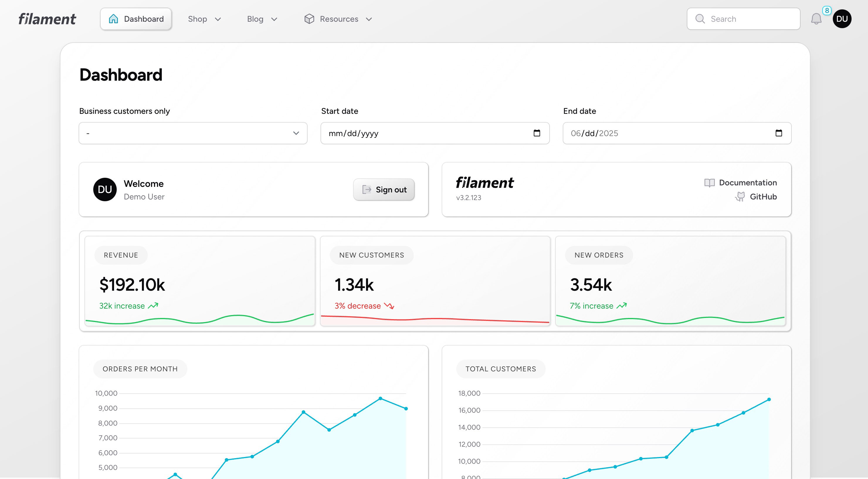Click the Dashboard page heading

[121, 75]
